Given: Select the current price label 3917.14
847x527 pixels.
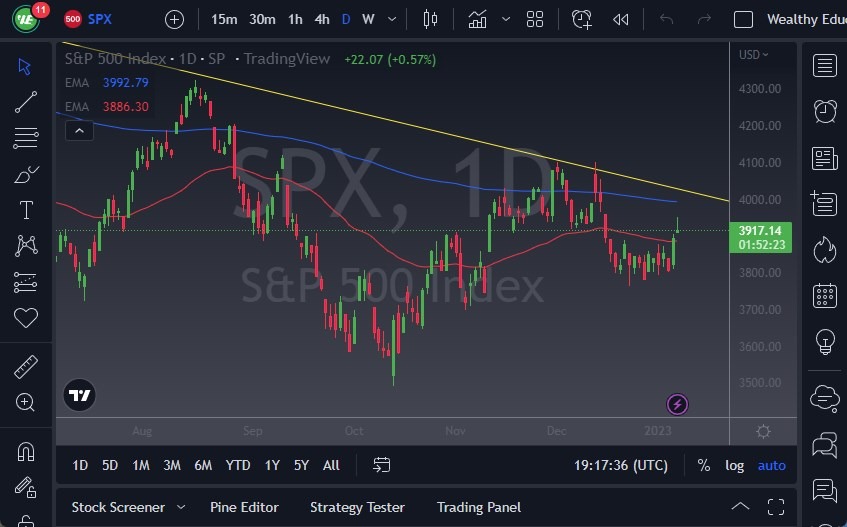Looking at the screenshot, I should point(760,237).
